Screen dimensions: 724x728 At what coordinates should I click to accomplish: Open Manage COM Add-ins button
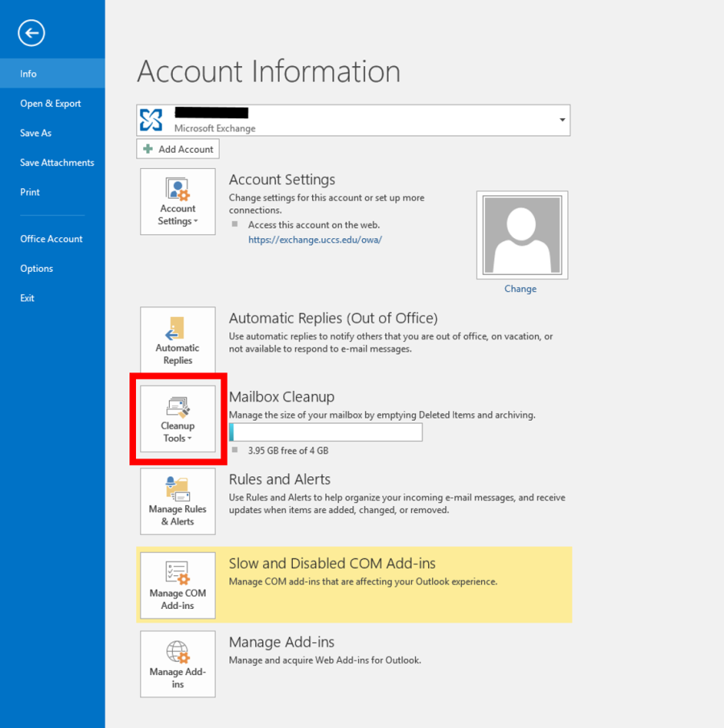(x=178, y=585)
